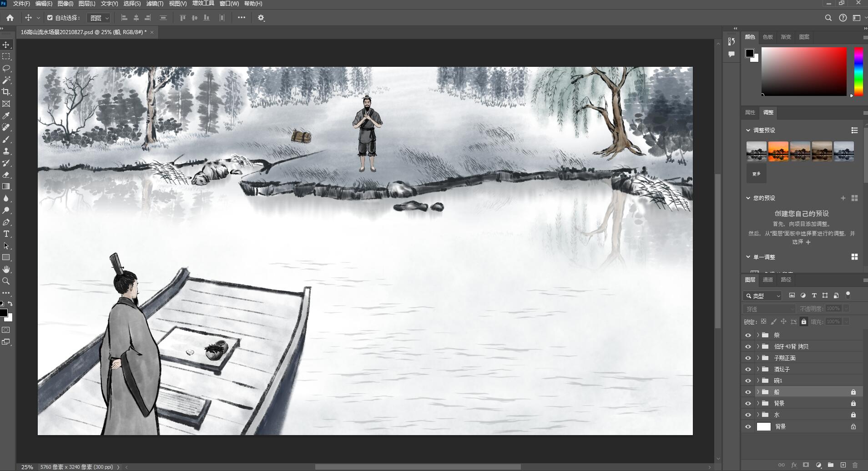Click the hue spectrum slider bar

coord(858,71)
